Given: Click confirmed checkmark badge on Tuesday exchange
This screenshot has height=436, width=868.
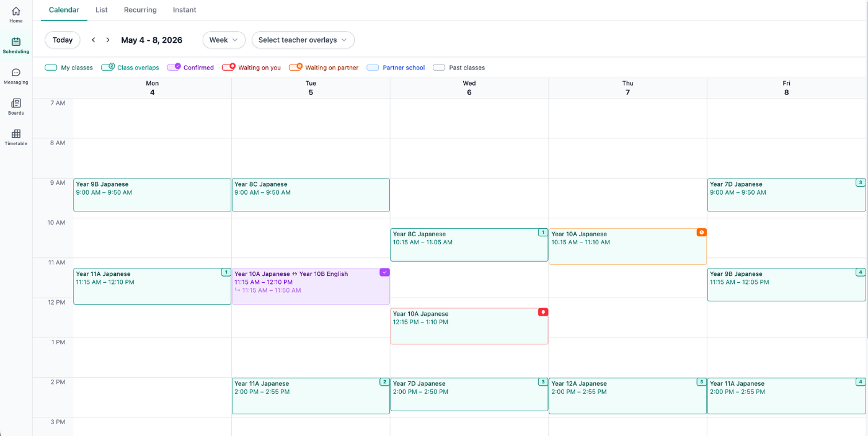Looking at the screenshot, I should point(384,272).
